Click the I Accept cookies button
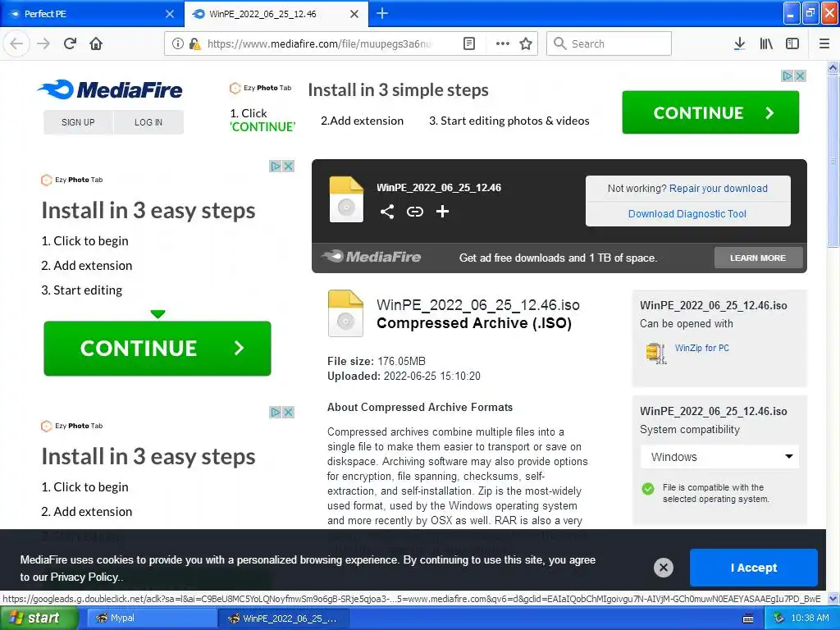Image resolution: width=840 pixels, height=630 pixels. tap(754, 568)
